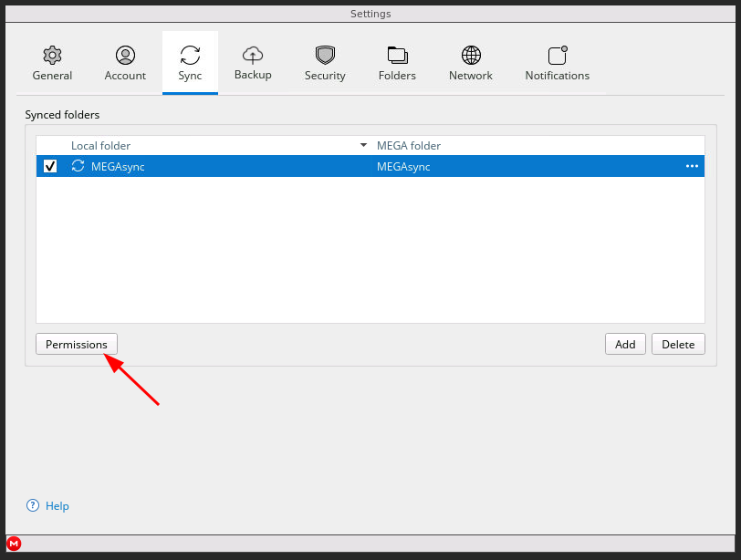Viewport: 741px width, 560px height.
Task: Select the Sync tab
Action: point(190,63)
